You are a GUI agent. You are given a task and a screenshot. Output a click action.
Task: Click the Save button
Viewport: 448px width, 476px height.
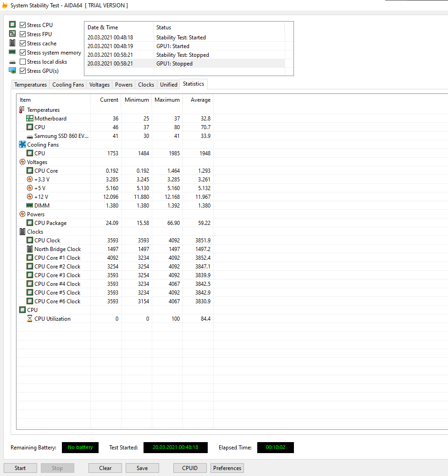(142, 468)
